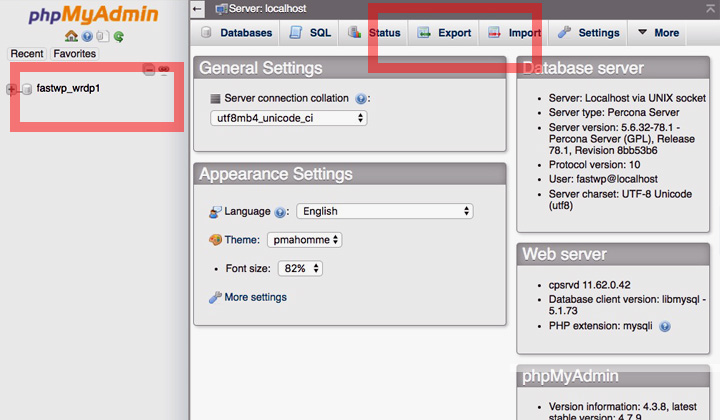Open the Recent tables tab
Viewport: 720px width, 420px height.
[x=27, y=54]
